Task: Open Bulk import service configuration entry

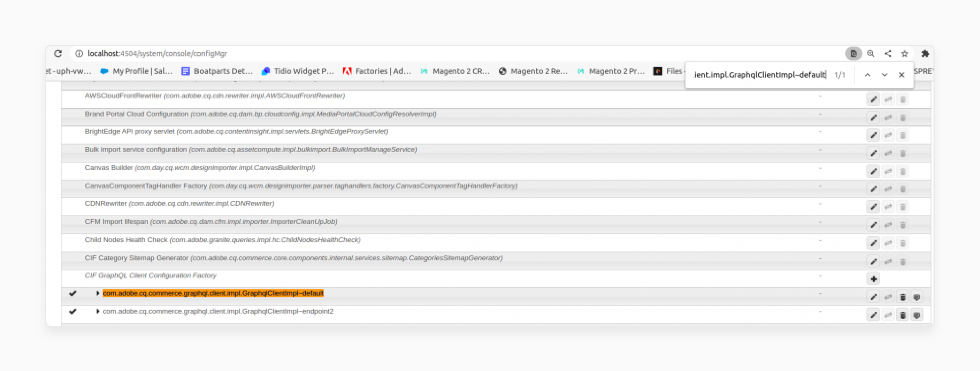Action: tap(251, 149)
